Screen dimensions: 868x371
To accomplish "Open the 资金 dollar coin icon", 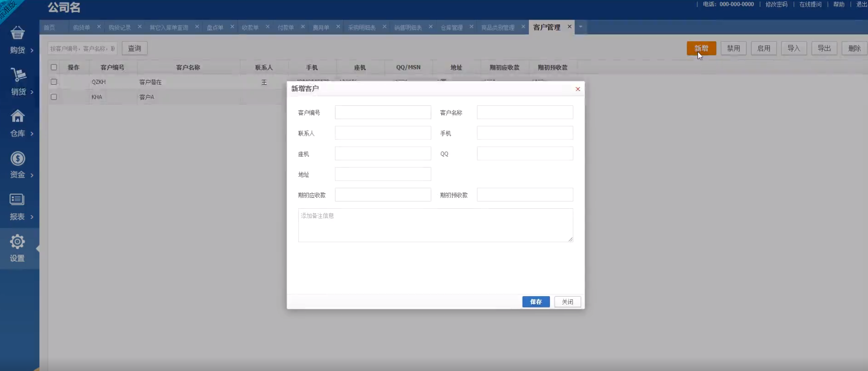I will (17, 158).
